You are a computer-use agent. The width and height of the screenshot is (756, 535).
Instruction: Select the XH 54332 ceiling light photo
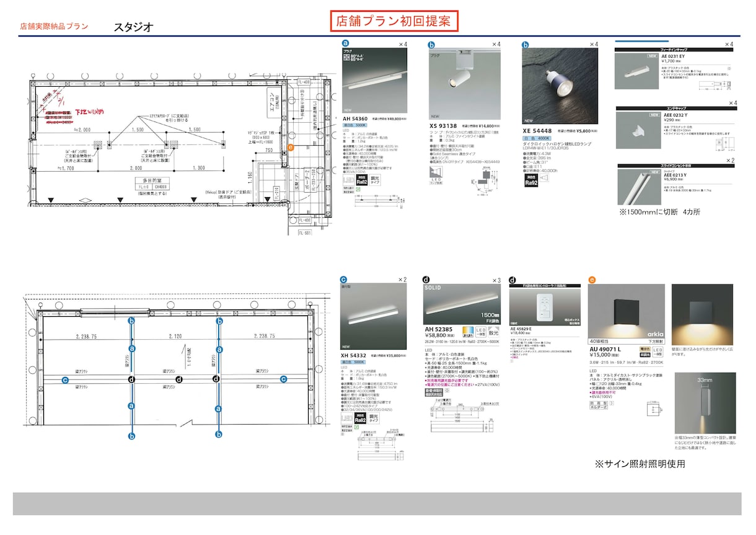coord(374,317)
